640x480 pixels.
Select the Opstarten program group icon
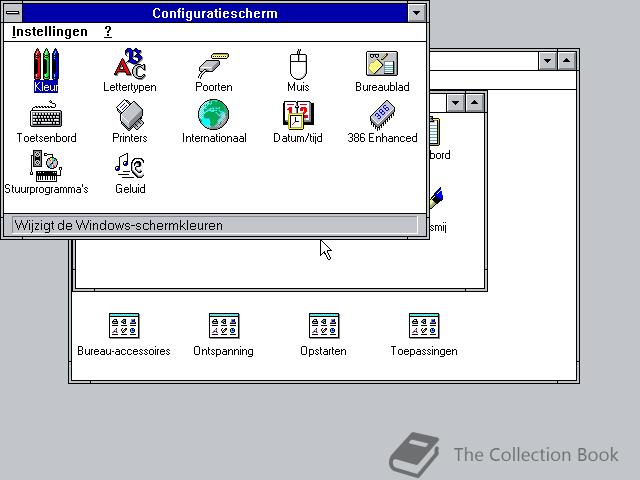pyautogui.click(x=324, y=335)
